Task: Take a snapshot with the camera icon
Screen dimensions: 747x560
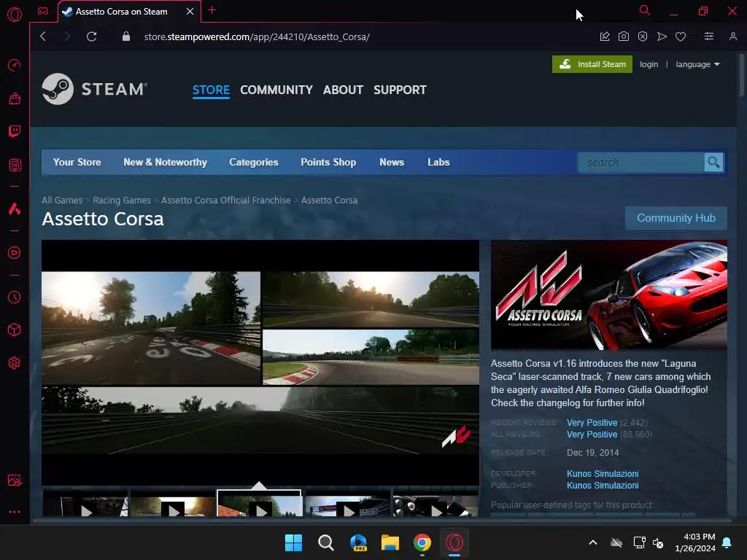Action: click(x=624, y=36)
